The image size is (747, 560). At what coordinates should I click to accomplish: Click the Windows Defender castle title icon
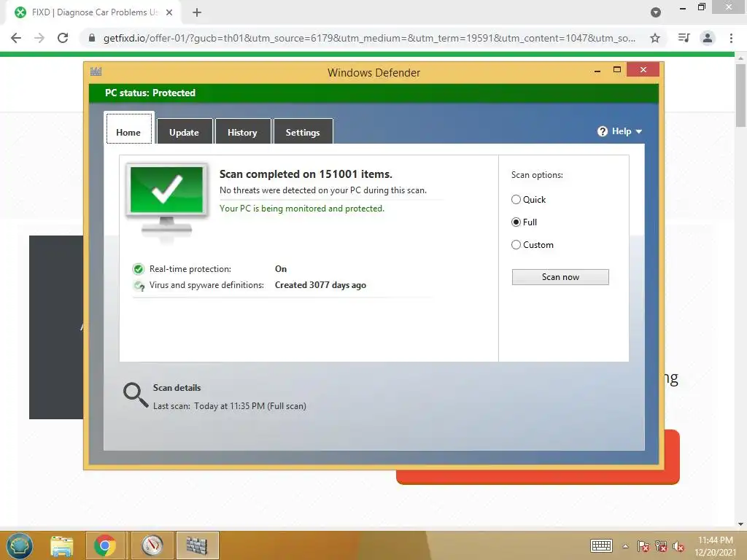click(x=96, y=72)
